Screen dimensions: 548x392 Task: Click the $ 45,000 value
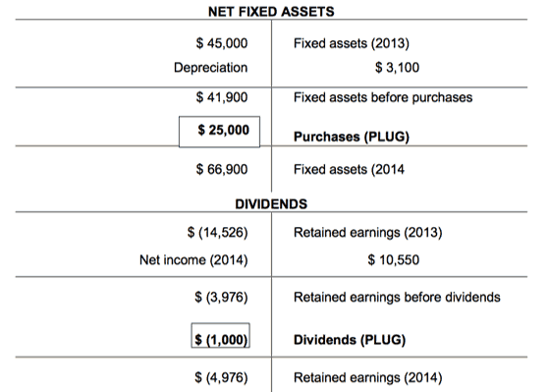tap(222, 43)
